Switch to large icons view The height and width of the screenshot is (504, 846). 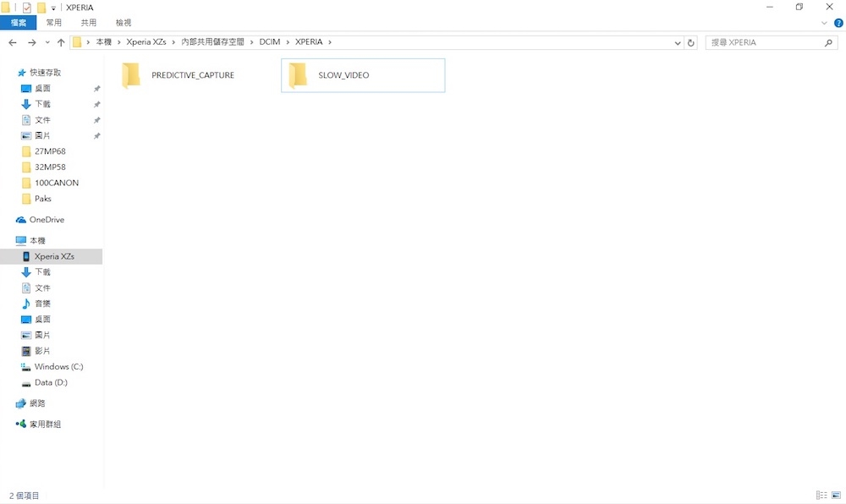(837, 495)
